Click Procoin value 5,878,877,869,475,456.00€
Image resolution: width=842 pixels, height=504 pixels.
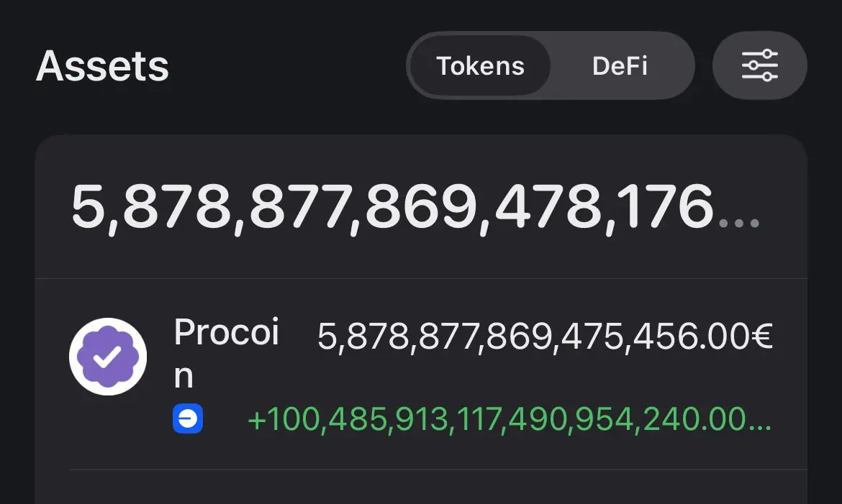[545, 337]
